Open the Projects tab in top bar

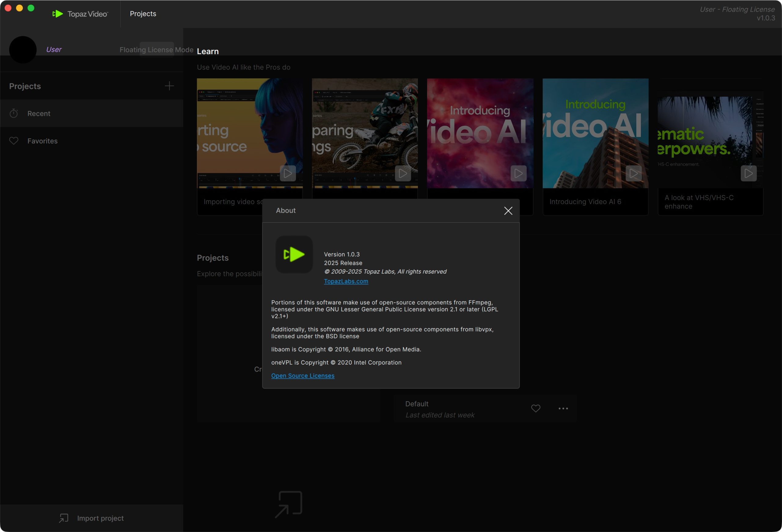coord(143,14)
